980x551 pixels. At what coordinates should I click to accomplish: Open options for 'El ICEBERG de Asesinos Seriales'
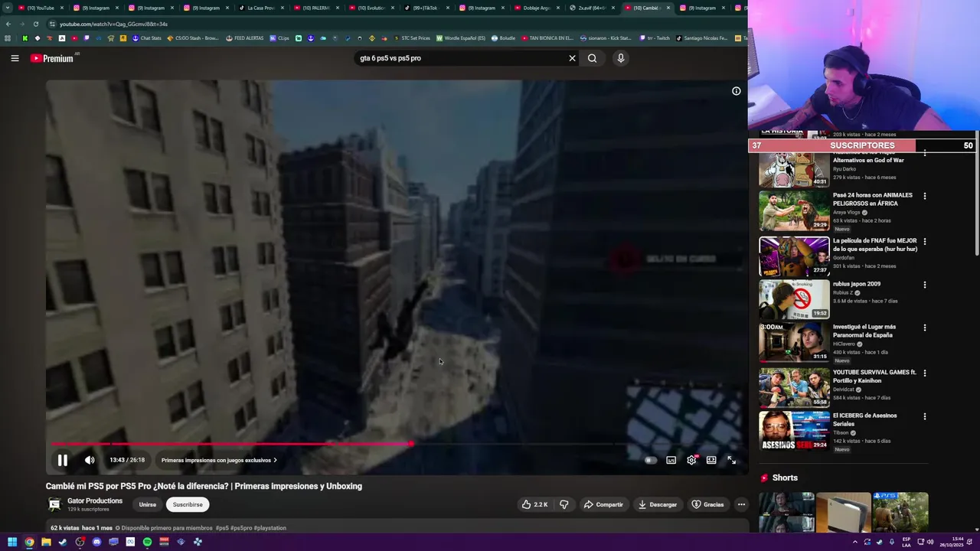coord(925,417)
